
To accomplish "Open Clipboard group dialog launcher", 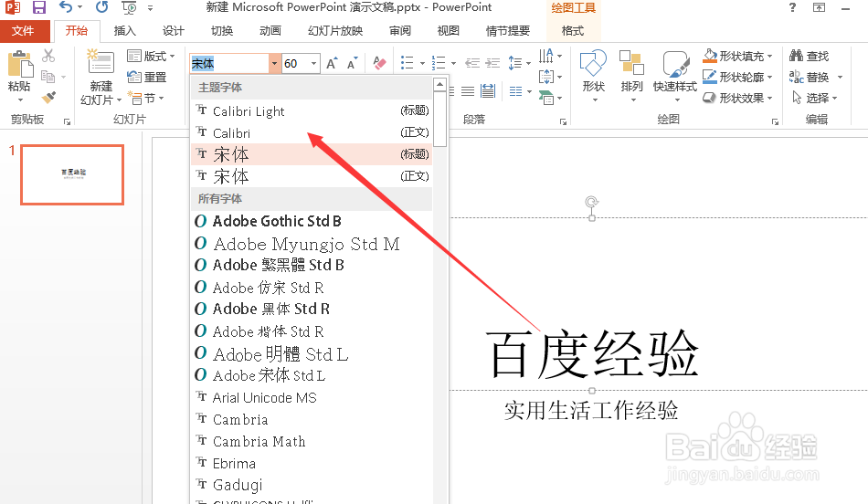I will 67,121.
